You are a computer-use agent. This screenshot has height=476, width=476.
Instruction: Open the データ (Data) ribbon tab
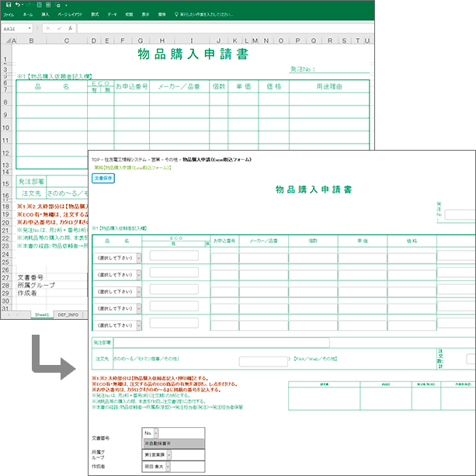click(112, 15)
